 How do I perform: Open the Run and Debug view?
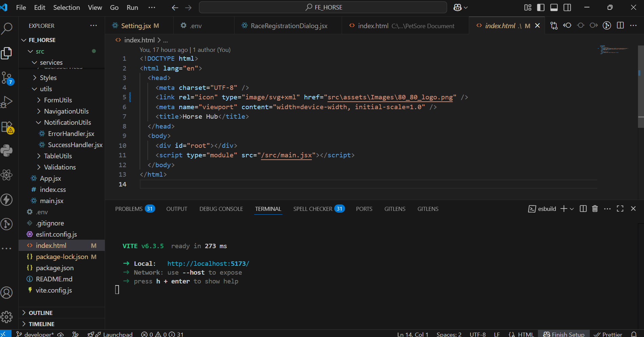[7, 102]
